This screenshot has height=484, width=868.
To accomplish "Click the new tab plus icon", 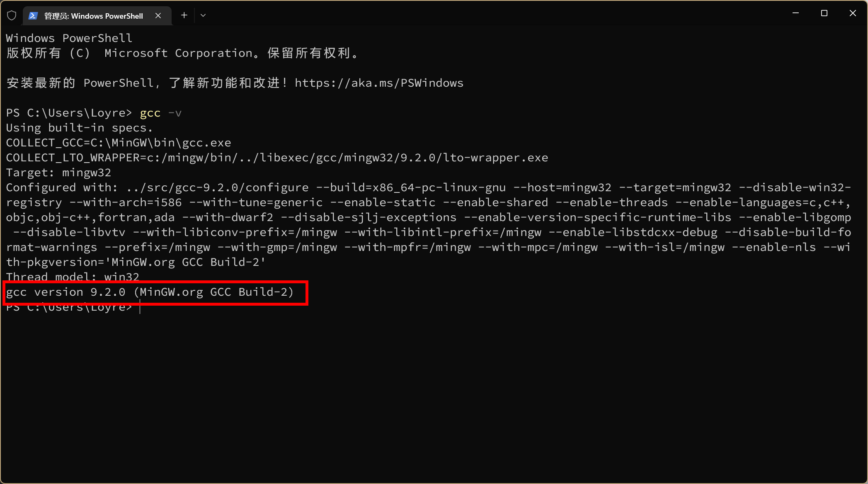I will pyautogui.click(x=184, y=15).
